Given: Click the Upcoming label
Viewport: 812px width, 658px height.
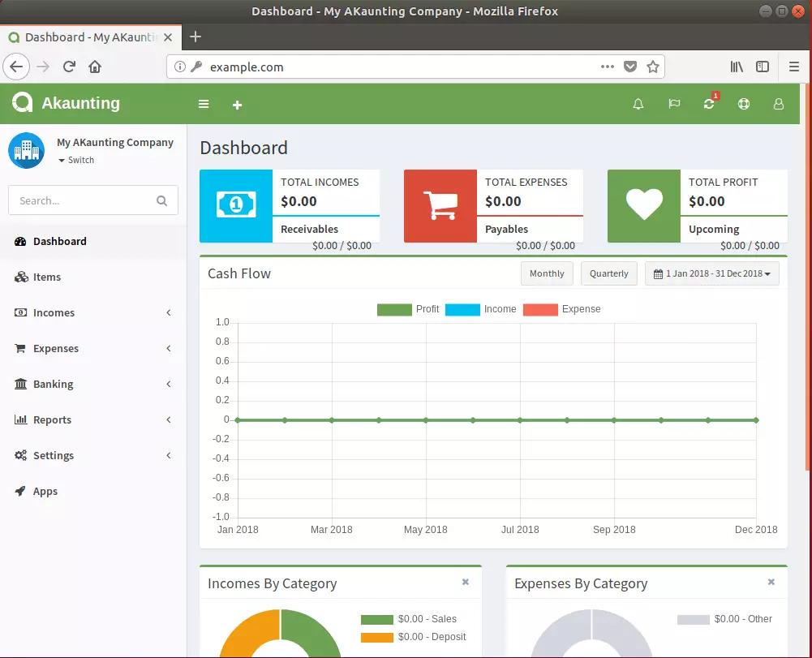Looking at the screenshot, I should coord(714,229).
